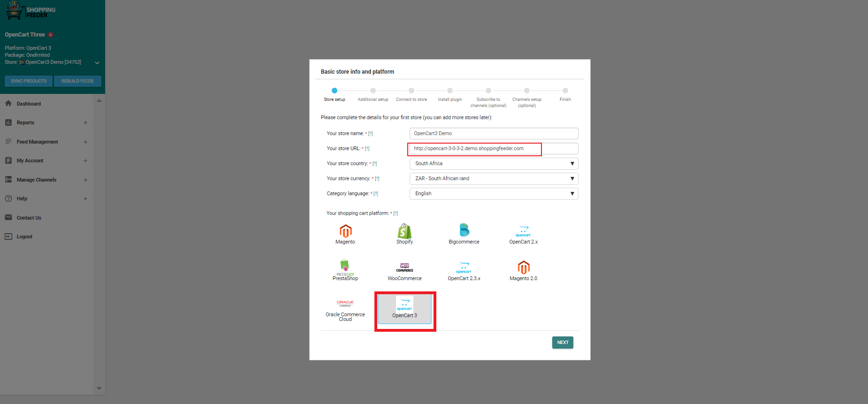Screen dimensions: 868x404
Task: Open Contact Us in the sidebar
Action: [29, 218]
